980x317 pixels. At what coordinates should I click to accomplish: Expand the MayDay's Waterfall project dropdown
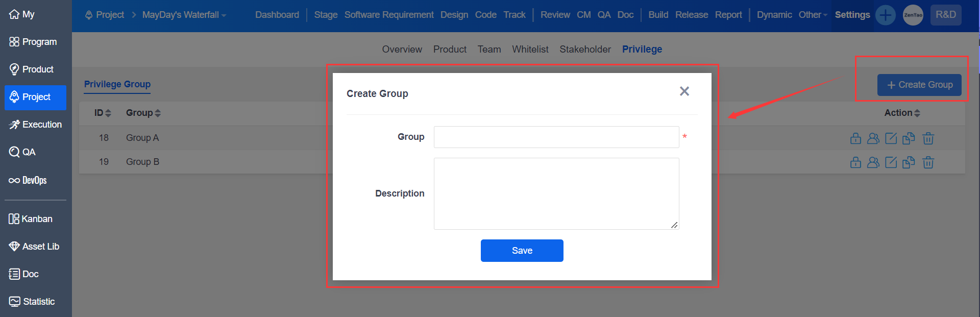pos(184,15)
